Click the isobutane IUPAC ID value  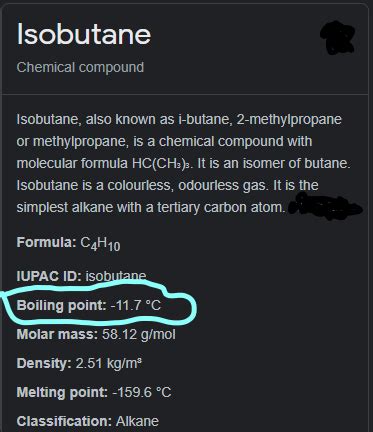point(116,276)
